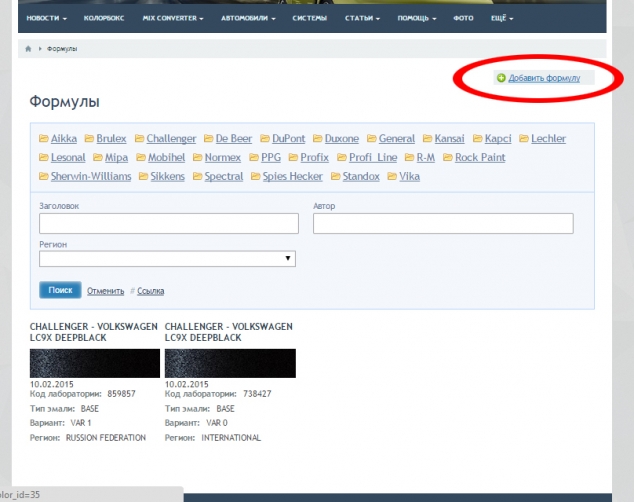Click the Отменить link
Image resolution: width=634 pixels, height=502 pixels.
point(106,291)
